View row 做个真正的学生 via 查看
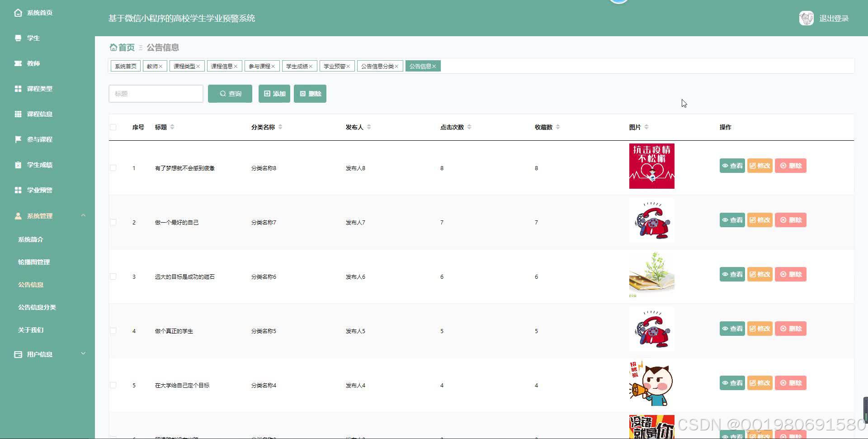868x439 pixels. pyautogui.click(x=732, y=329)
